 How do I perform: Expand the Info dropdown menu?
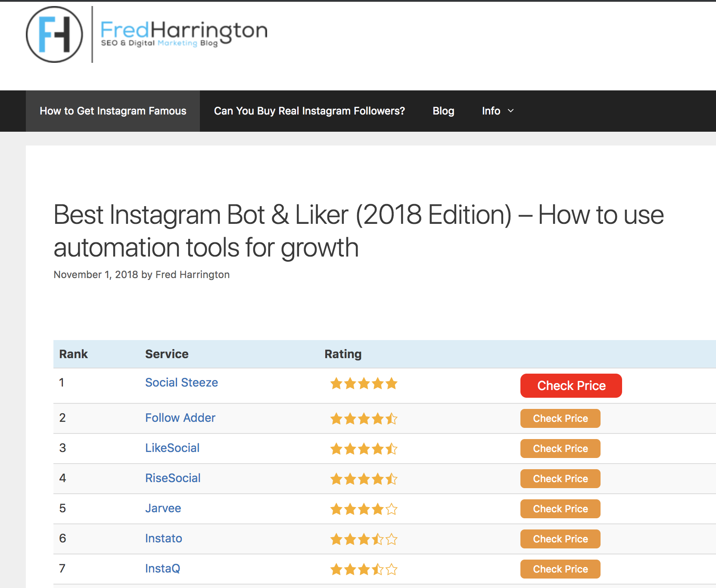tap(498, 111)
